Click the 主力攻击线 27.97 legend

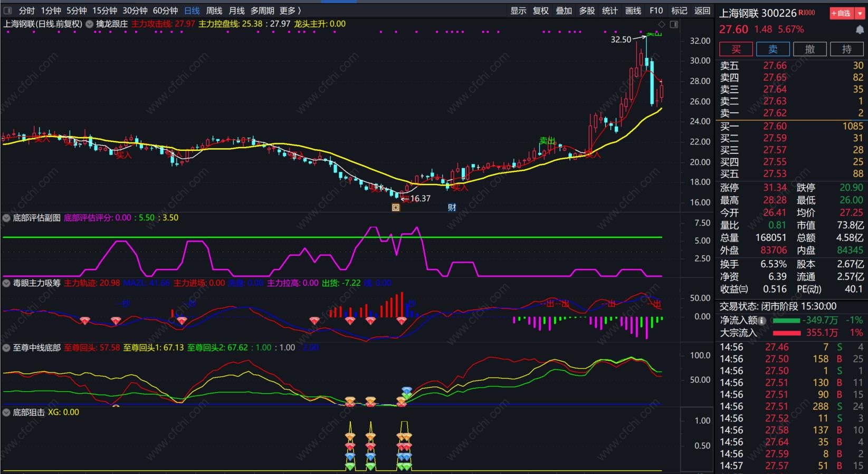163,24
